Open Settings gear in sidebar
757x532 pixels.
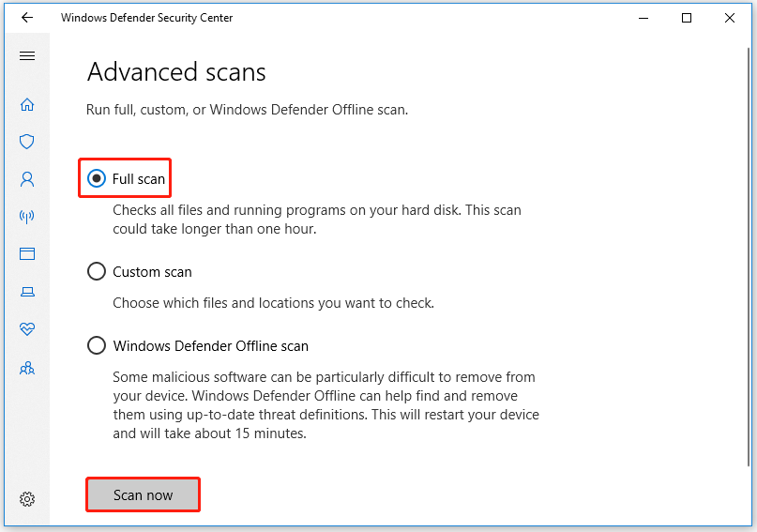(27, 498)
